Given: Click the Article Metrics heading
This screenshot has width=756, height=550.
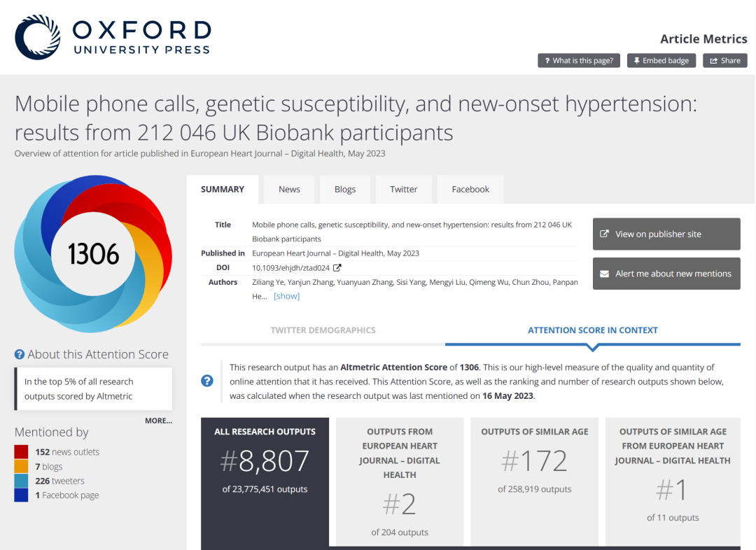Looking at the screenshot, I should coord(703,39).
